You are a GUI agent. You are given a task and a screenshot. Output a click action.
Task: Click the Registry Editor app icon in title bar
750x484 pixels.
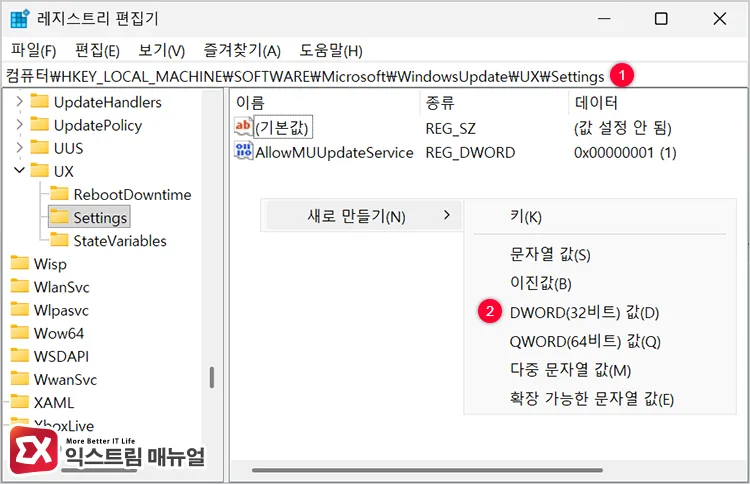(20, 19)
